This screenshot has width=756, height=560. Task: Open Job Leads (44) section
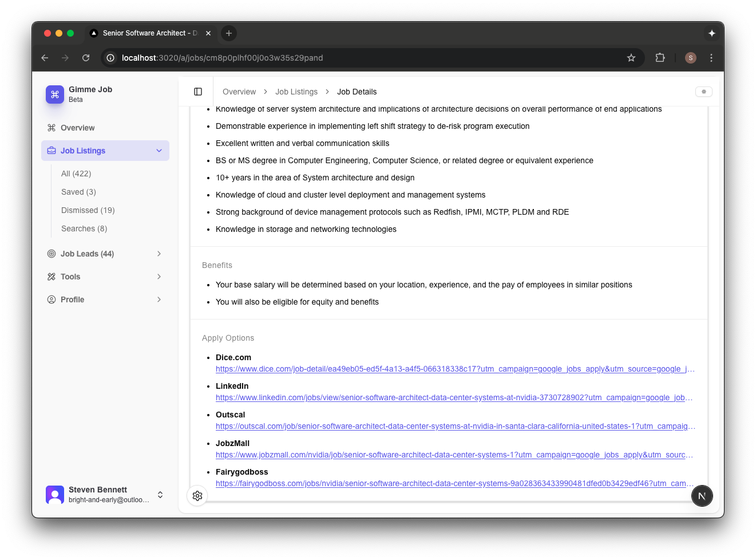point(105,254)
